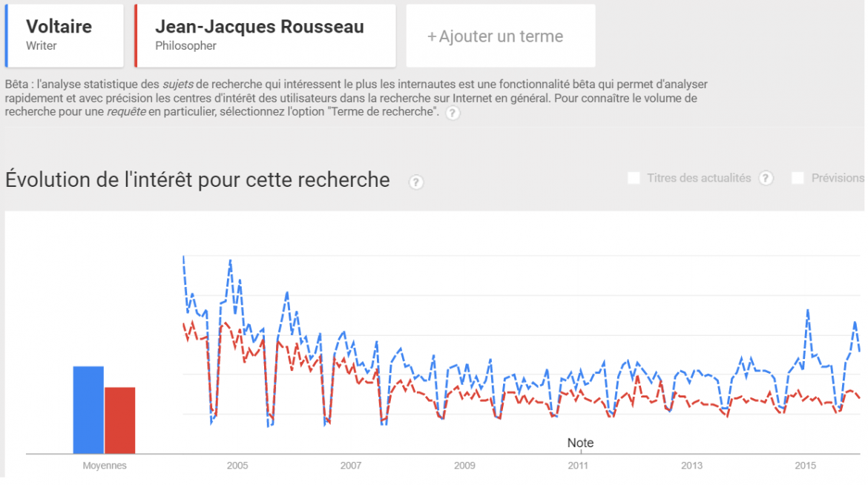Select the Voltaire search term card
Screen dimensions: 868x485
click(x=65, y=35)
